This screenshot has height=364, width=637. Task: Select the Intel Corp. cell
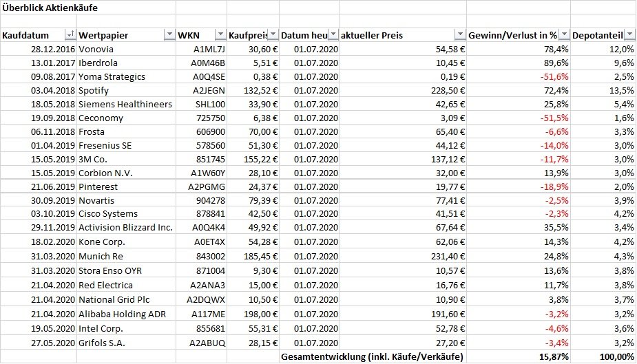[x=126, y=329]
